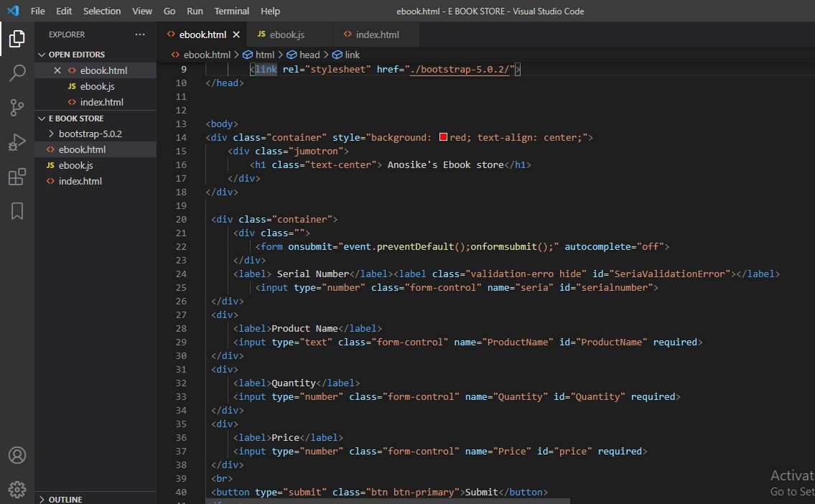Screen dimensions: 815x504
Task: Open the Explorer view in activity bar
Action: tap(17, 39)
